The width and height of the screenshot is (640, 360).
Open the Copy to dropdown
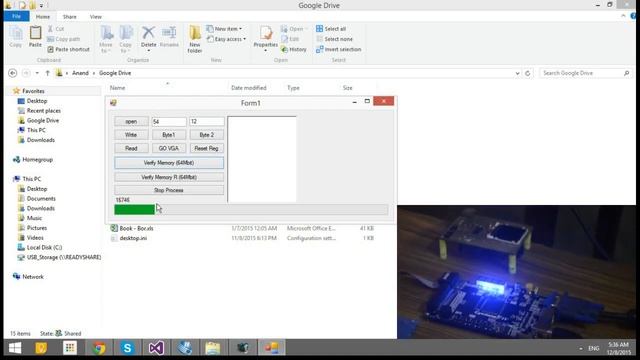click(x=126, y=39)
